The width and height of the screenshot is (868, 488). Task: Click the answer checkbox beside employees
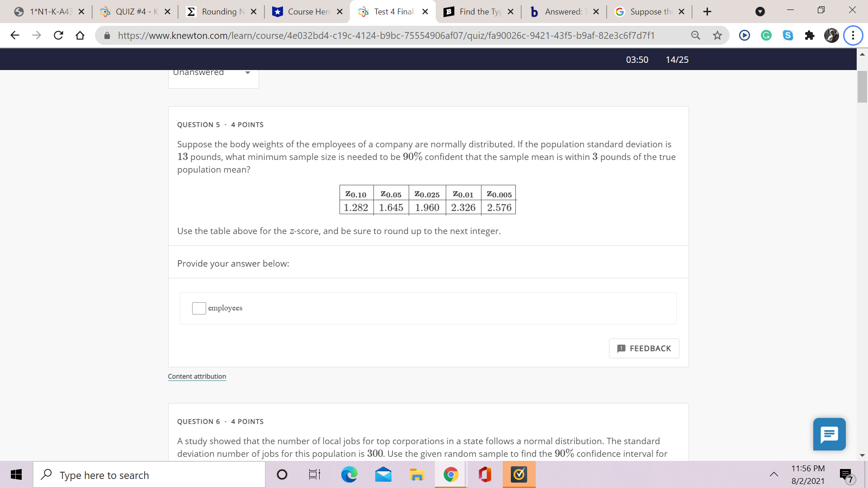point(198,308)
